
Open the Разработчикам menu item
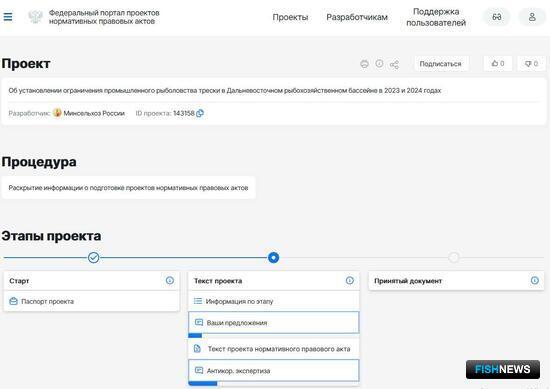coord(357,17)
